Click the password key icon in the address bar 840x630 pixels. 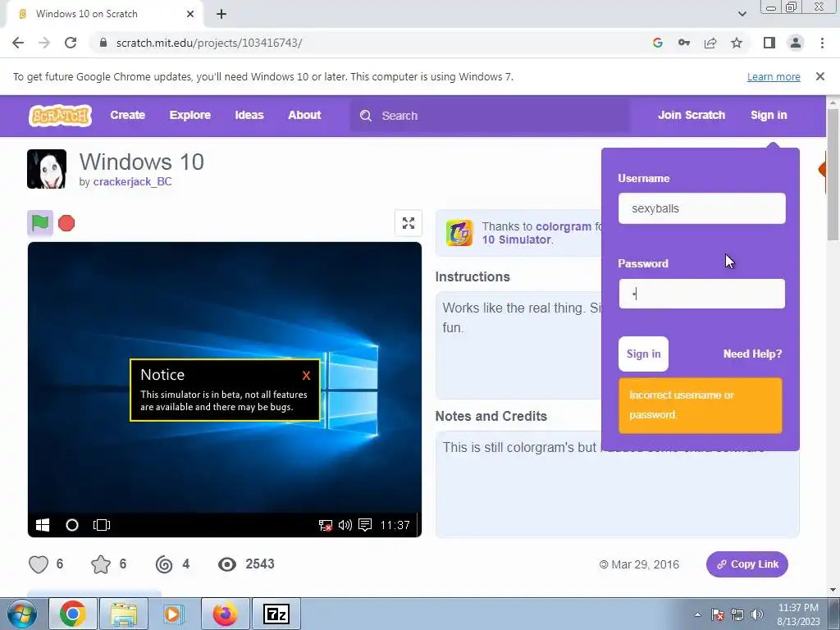click(683, 43)
